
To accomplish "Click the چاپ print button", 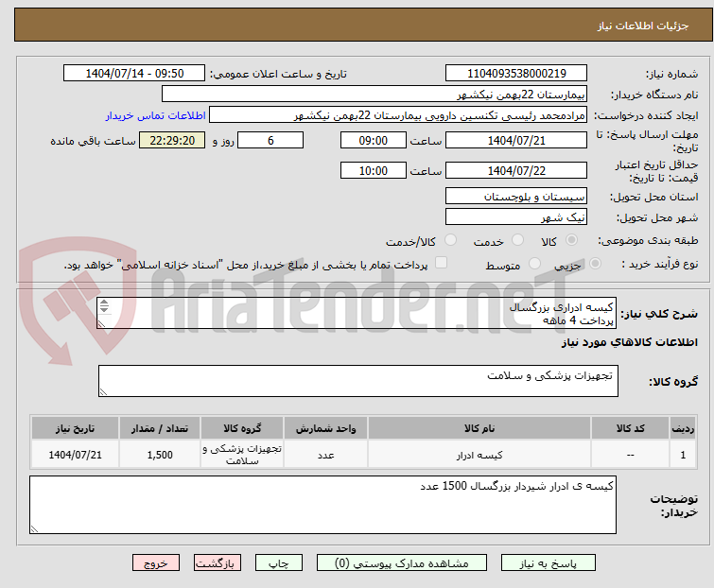I will 279,563.
